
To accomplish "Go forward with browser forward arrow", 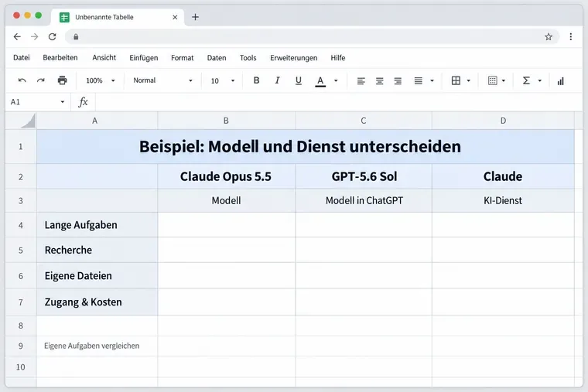I will (35, 37).
